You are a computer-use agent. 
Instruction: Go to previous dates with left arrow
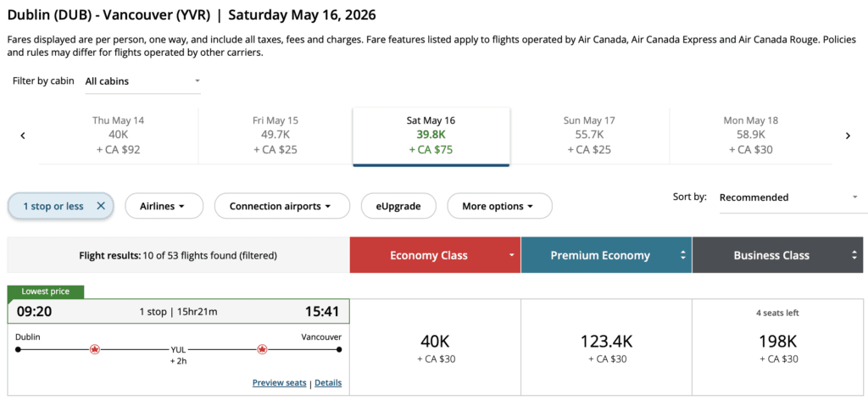click(23, 136)
